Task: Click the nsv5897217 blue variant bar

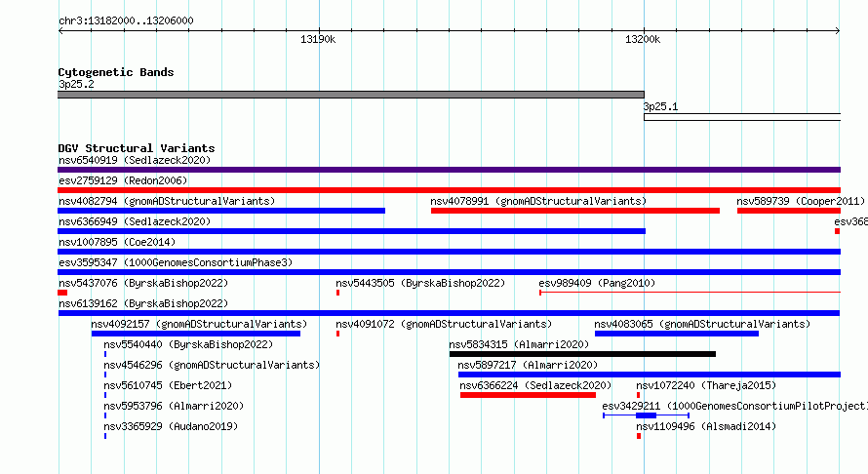Action: (x=650, y=375)
